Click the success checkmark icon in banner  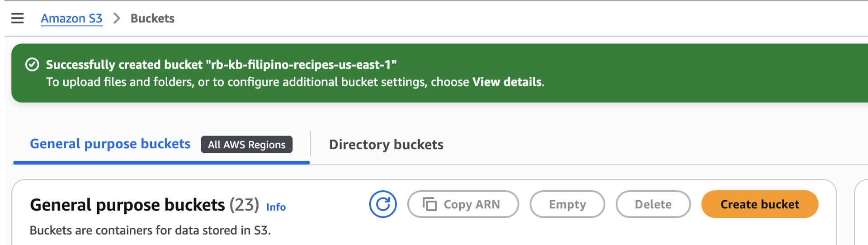pyautogui.click(x=32, y=65)
